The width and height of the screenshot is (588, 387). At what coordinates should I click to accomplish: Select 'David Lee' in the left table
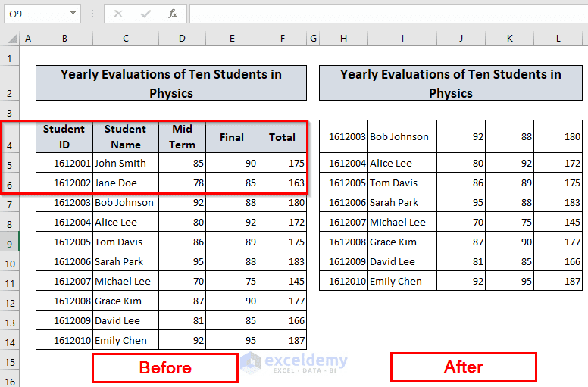[x=126, y=320]
